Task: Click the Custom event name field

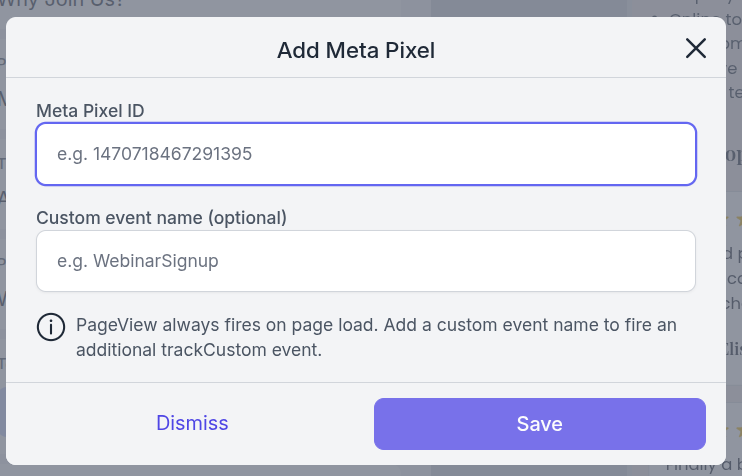Action: click(366, 261)
